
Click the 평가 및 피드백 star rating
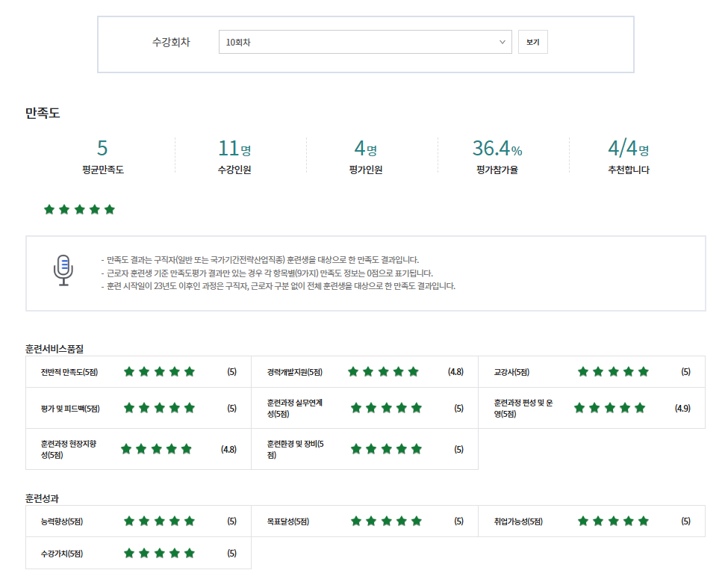point(159,408)
